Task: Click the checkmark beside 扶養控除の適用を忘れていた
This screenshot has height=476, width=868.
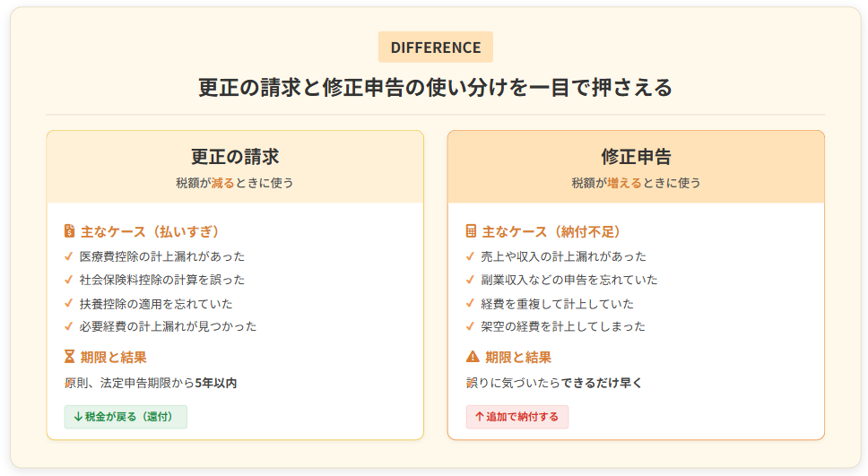Action: [69, 303]
